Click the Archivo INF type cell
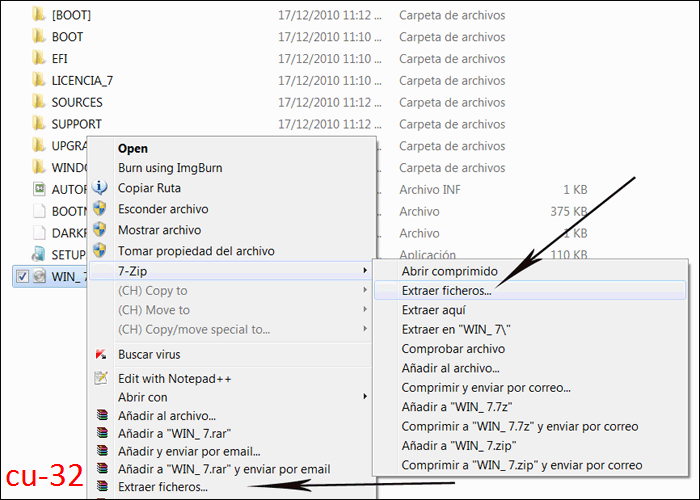Image resolution: width=700 pixels, height=500 pixels. point(429,190)
